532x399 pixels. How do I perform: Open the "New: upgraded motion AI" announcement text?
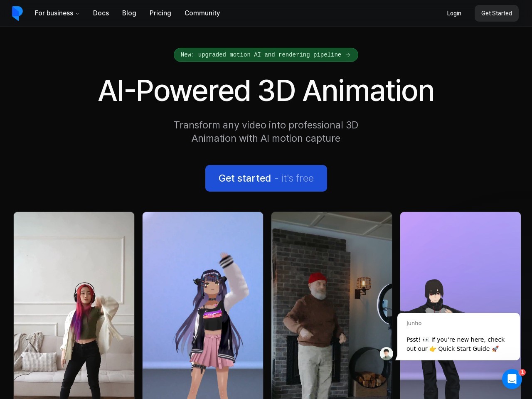(261, 55)
